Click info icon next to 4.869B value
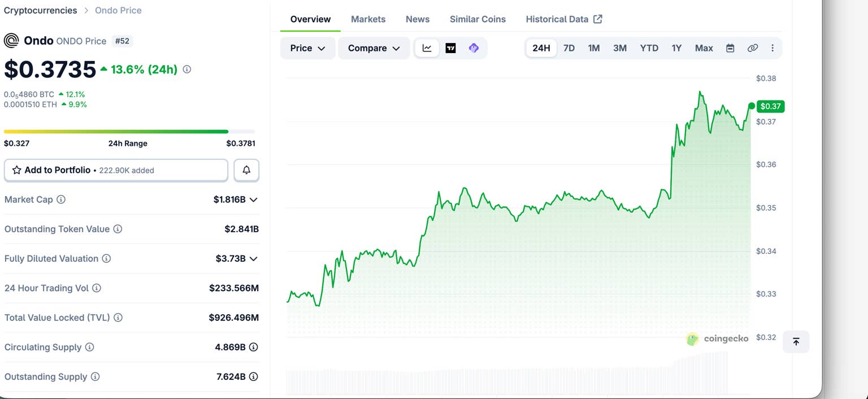The width and height of the screenshot is (868, 399). pos(254,347)
